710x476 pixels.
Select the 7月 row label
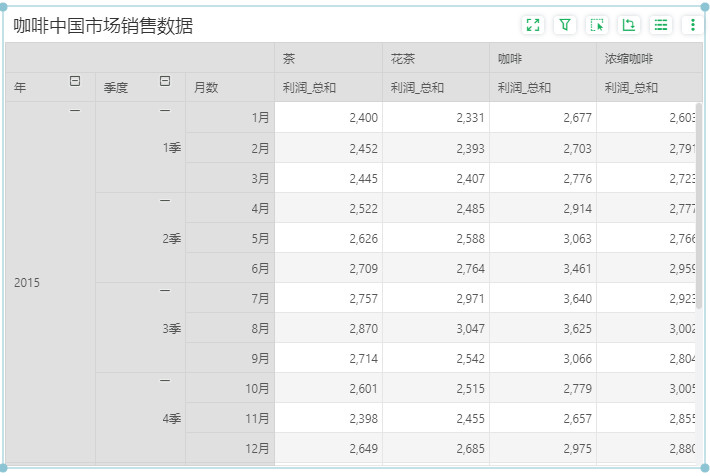tap(230, 298)
